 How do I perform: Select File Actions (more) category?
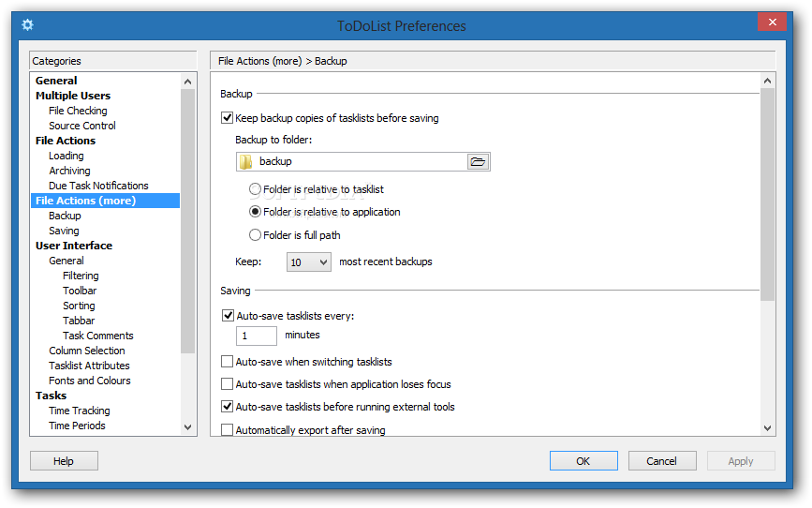point(106,201)
